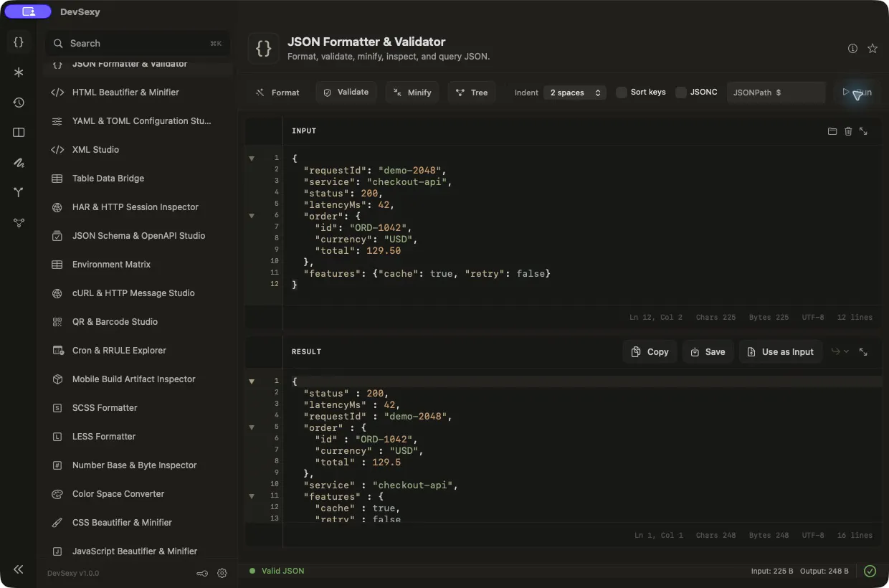Open a file into the INPUT panel via folder icon
The height and width of the screenshot is (588, 889).
(832, 131)
